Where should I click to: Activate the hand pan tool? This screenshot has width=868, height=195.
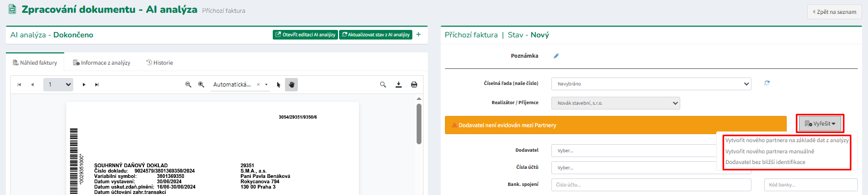click(x=291, y=84)
